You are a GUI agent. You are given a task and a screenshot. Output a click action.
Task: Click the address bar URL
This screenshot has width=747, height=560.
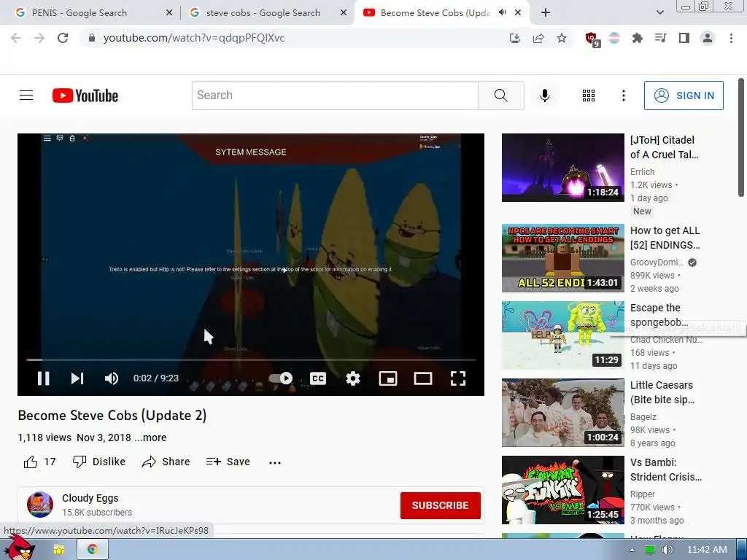pos(194,38)
